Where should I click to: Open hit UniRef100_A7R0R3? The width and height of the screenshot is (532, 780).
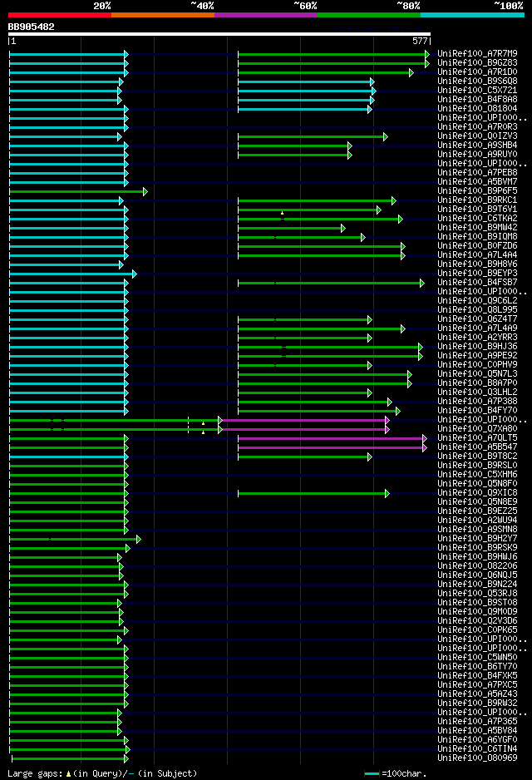(x=477, y=127)
